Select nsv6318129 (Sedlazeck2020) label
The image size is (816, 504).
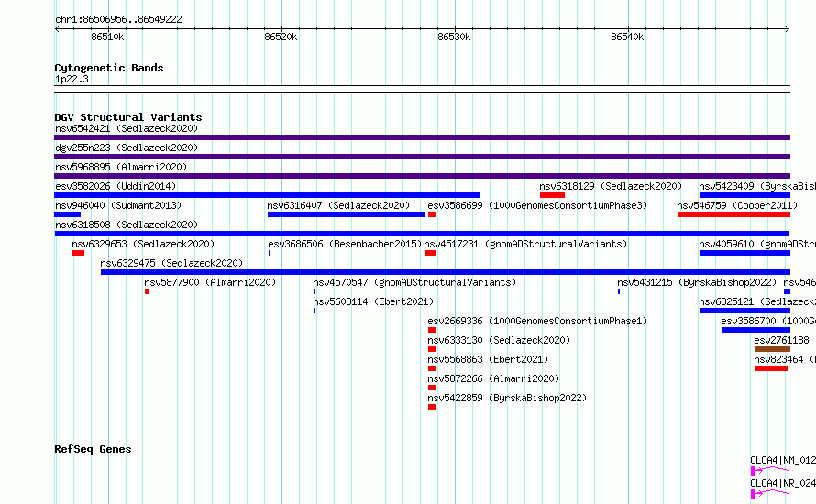pyautogui.click(x=611, y=186)
